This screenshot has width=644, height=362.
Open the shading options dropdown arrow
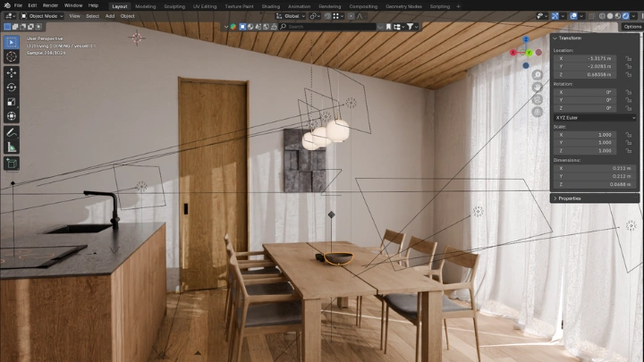633,16
